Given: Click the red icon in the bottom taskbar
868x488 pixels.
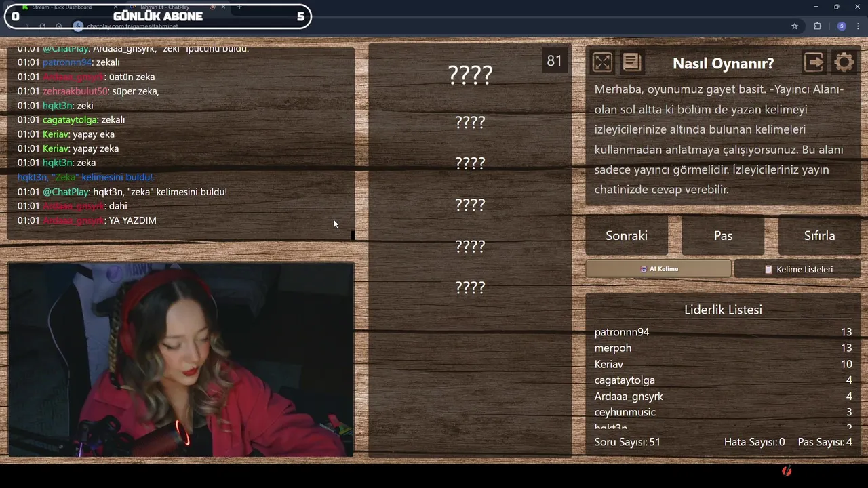Looking at the screenshot, I should (787, 470).
